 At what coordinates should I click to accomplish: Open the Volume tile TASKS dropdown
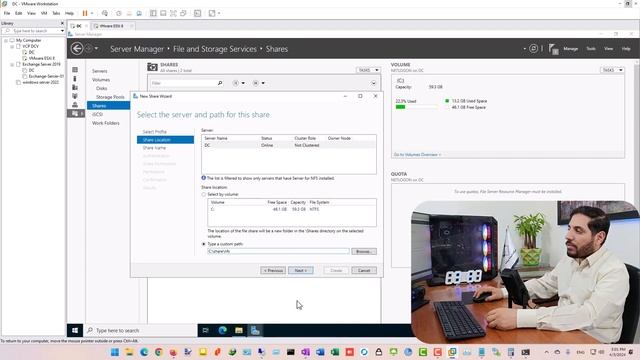(x=612, y=70)
